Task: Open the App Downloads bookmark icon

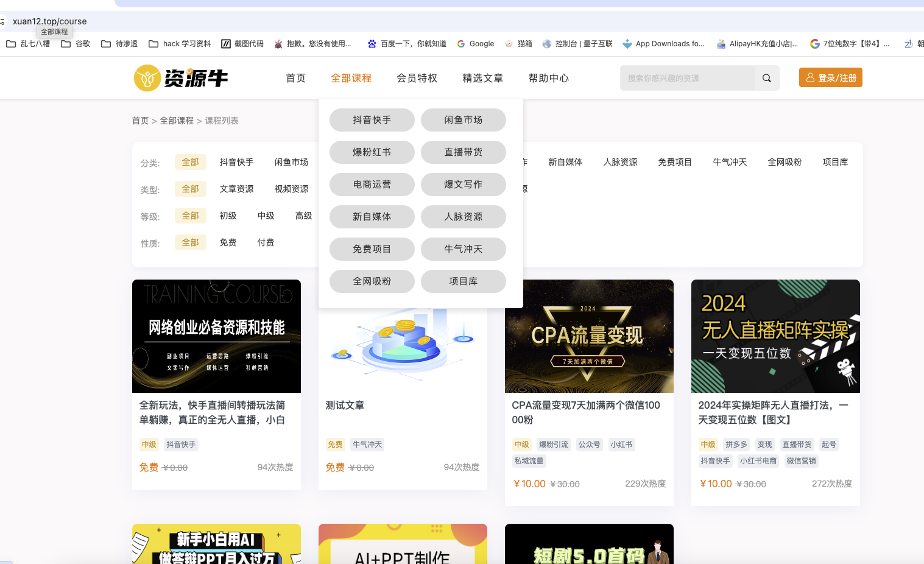Action: pyautogui.click(x=627, y=43)
